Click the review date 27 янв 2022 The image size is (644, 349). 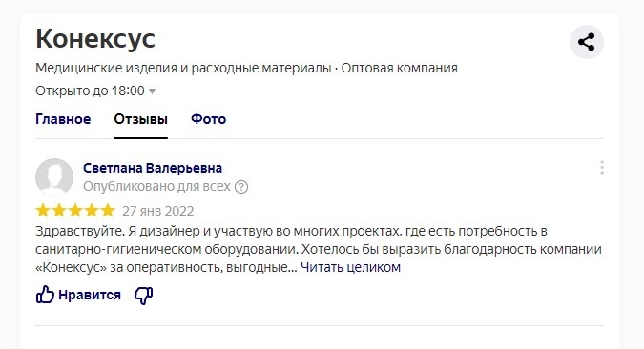158,211
